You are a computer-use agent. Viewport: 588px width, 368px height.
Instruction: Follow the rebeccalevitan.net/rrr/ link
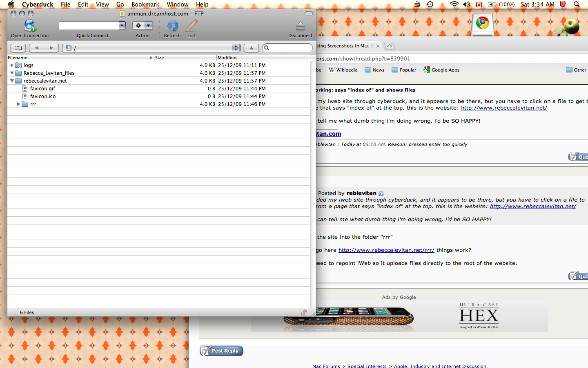pos(386,250)
